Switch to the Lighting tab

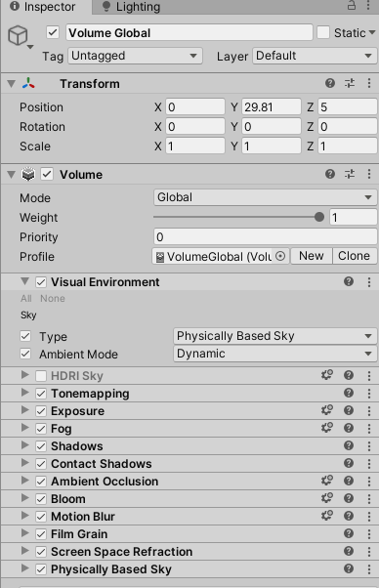131,7
